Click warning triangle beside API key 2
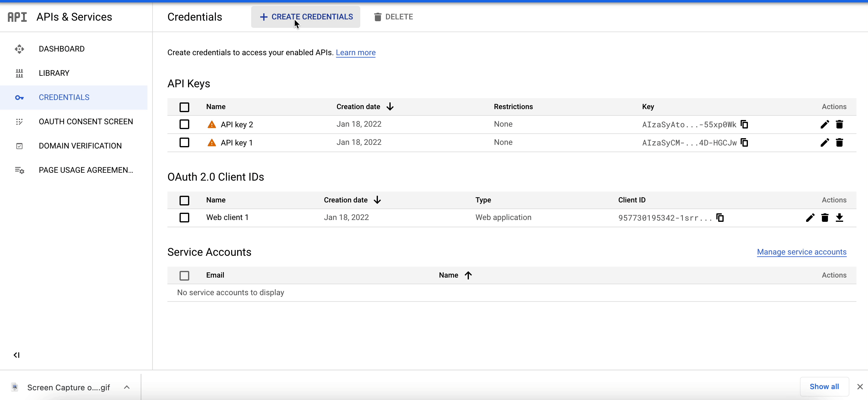The width and height of the screenshot is (868, 400). tap(212, 125)
